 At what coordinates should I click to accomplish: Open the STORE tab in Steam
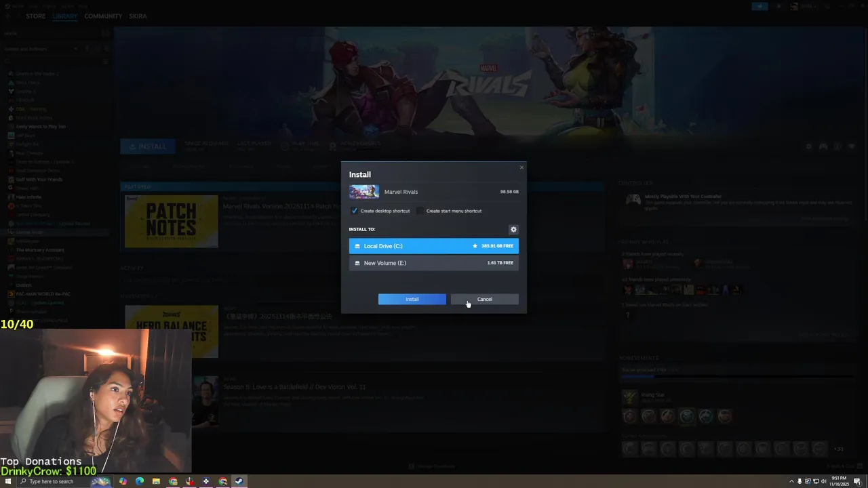pyautogui.click(x=36, y=16)
